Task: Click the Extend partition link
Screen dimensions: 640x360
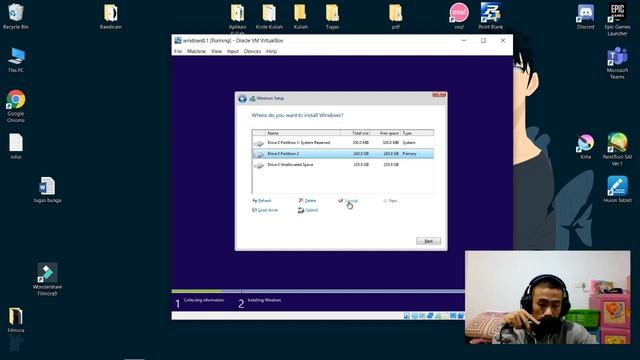Action: (308, 210)
